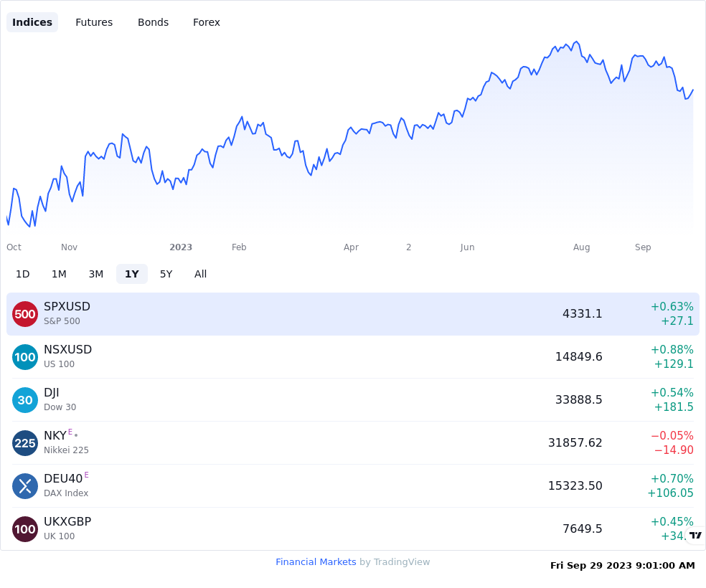Switch to the Indices tab
706x588 pixels.
32,22
